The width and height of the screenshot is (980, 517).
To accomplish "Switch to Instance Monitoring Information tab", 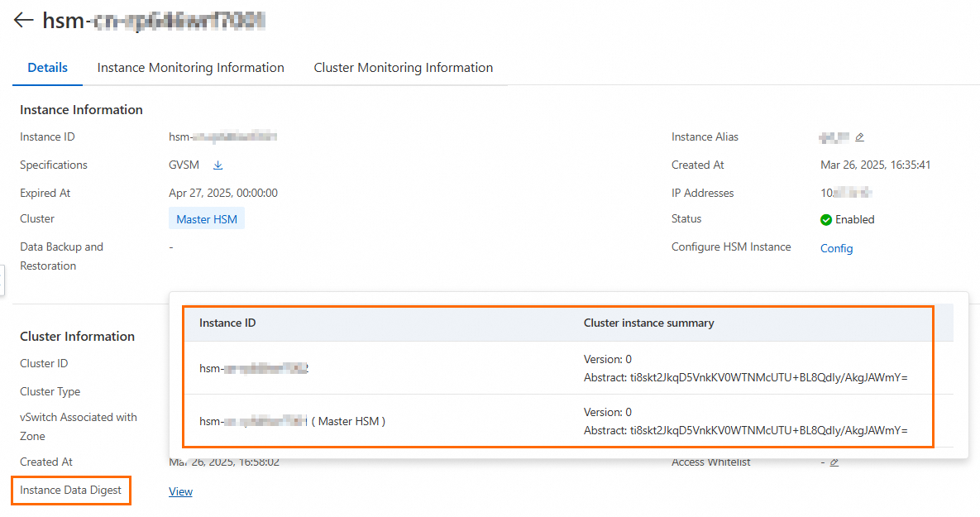I will point(191,68).
